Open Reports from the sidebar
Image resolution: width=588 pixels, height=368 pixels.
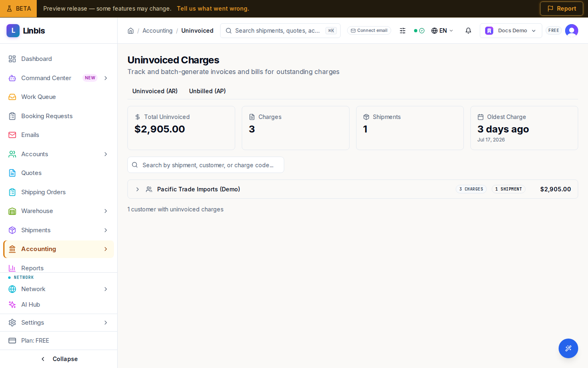pyautogui.click(x=58, y=268)
